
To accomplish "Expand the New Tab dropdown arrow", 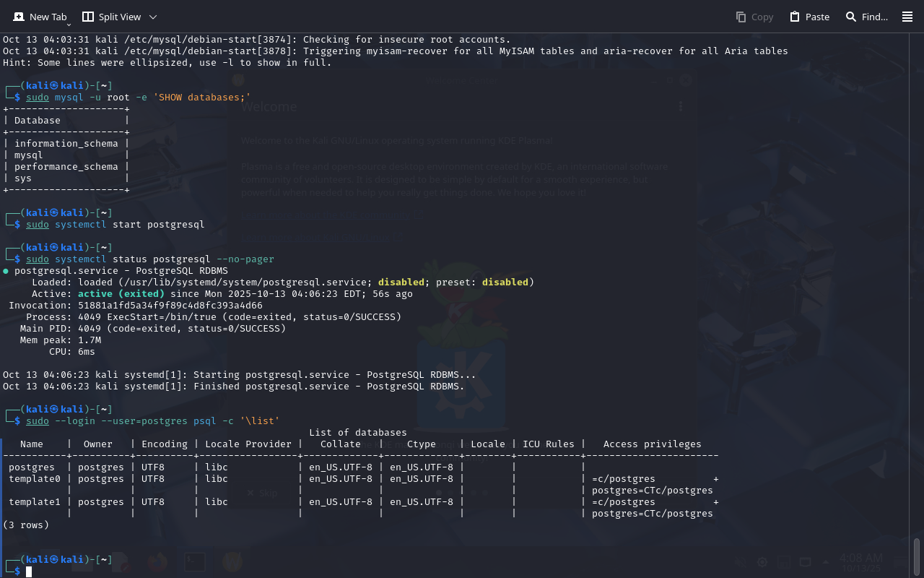I will (69, 24).
